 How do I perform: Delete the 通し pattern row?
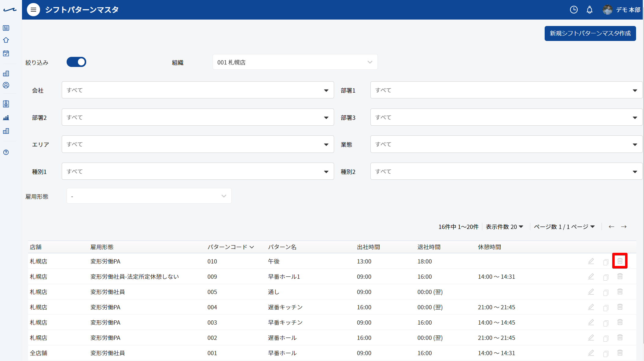click(x=620, y=292)
